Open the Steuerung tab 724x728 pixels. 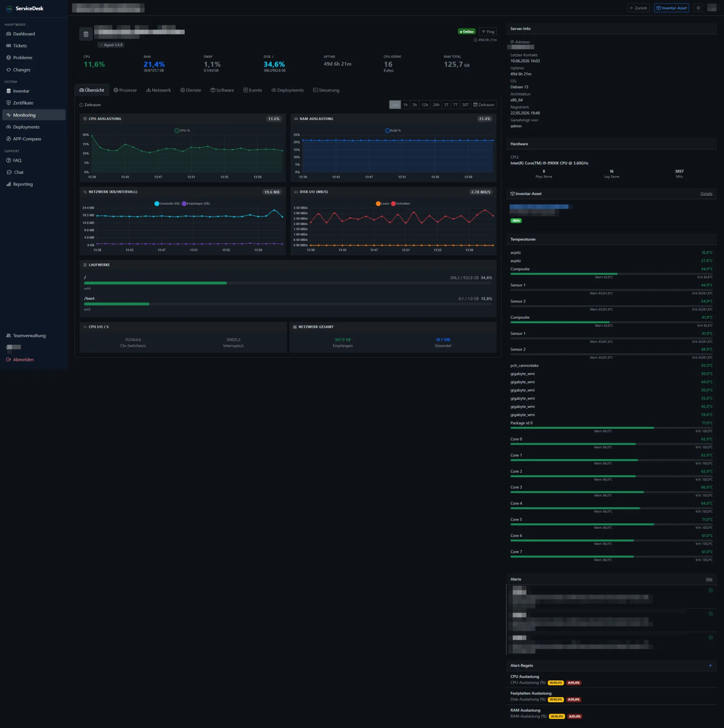coord(326,90)
